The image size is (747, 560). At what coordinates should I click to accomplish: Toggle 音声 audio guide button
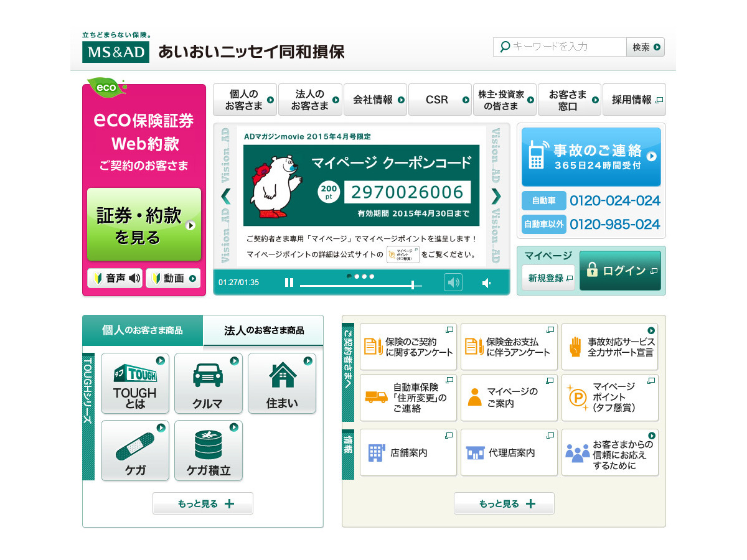tap(115, 279)
